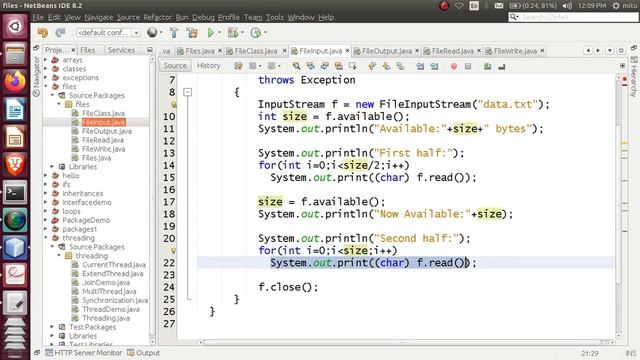Click the Undo arrow in main toolbar
The height and width of the screenshot is (360, 640).
pos(42,32)
